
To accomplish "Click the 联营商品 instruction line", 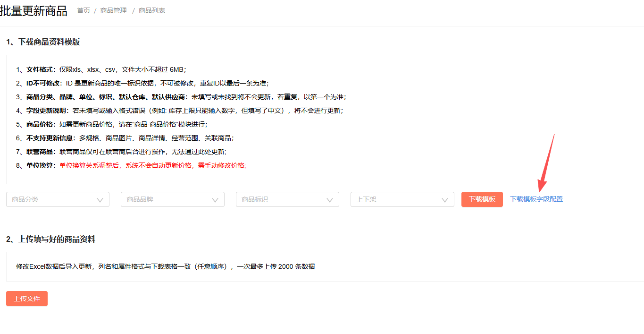I will click(121, 152).
